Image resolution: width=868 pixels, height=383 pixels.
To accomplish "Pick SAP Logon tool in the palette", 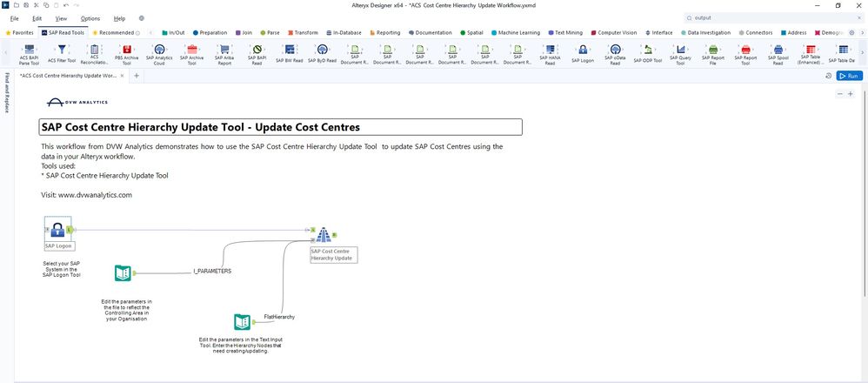I will pos(583,54).
